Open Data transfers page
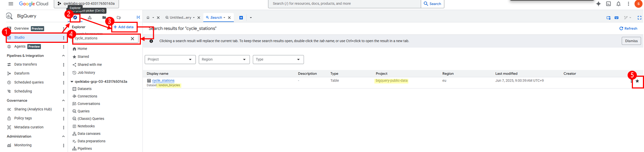The width and height of the screenshot is (644, 152). pos(25,65)
